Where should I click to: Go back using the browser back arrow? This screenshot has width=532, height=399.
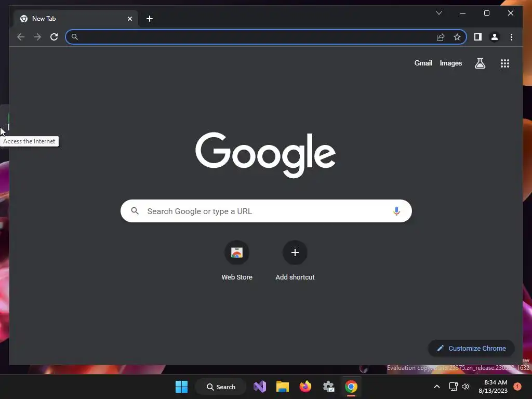pyautogui.click(x=21, y=37)
